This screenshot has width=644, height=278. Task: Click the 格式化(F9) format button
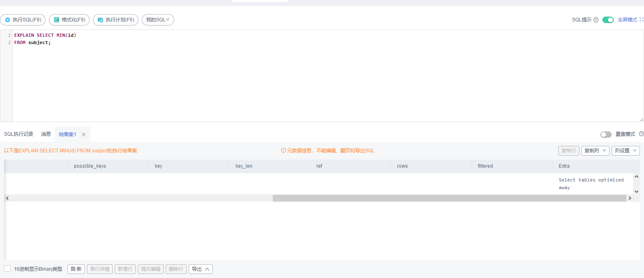coord(69,20)
